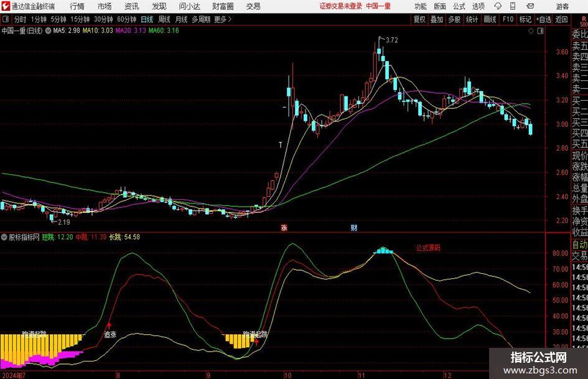Click the T marker on the price chart

pyautogui.click(x=280, y=145)
